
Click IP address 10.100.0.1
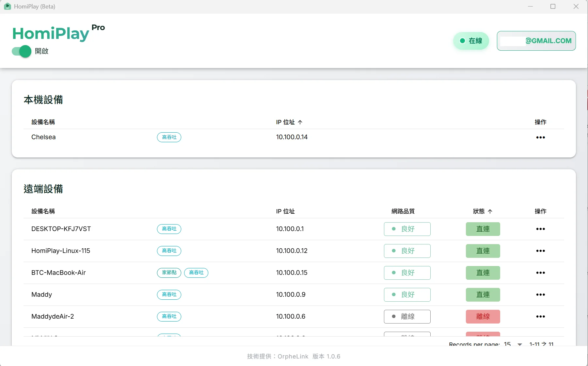(x=290, y=229)
